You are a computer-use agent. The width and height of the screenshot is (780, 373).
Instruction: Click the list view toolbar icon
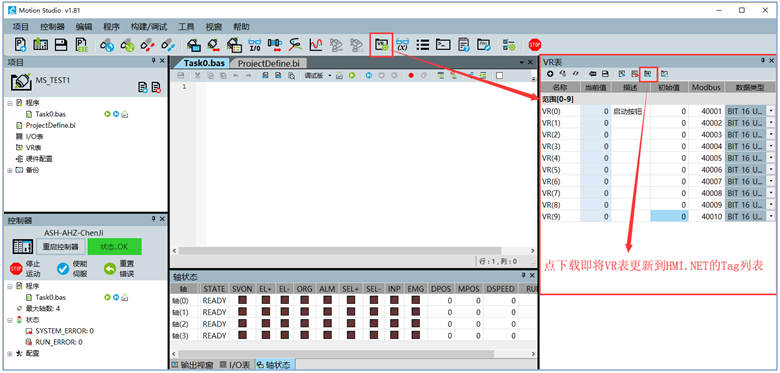[x=423, y=45]
